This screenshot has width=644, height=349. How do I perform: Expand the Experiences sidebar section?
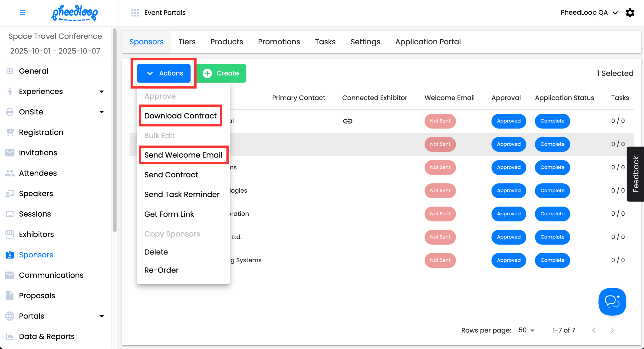tap(102, 92)
